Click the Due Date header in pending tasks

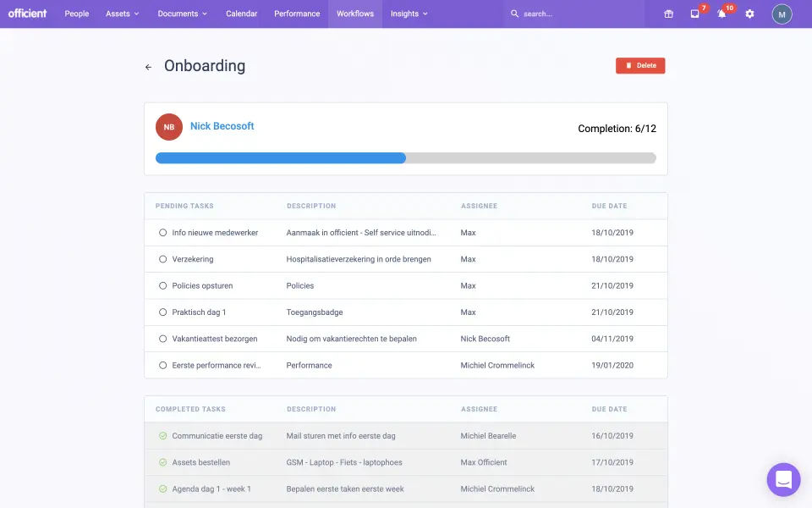pyautogui.click(x=609, y=206)
